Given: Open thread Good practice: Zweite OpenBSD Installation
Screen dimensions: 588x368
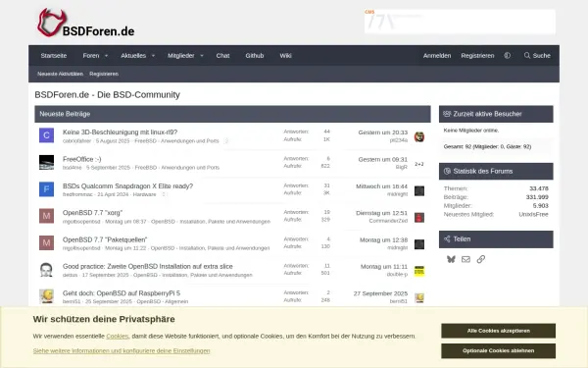Looking at the screenshot, I should click(x=148, y=266).
